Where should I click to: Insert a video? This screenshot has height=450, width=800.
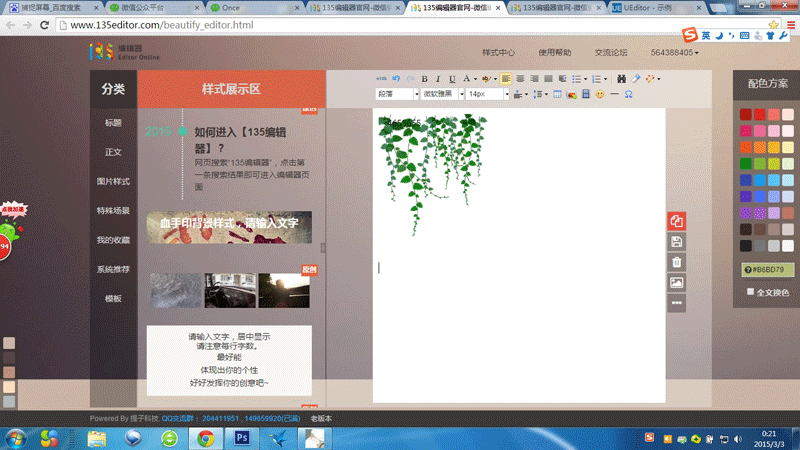pos(586,94)
